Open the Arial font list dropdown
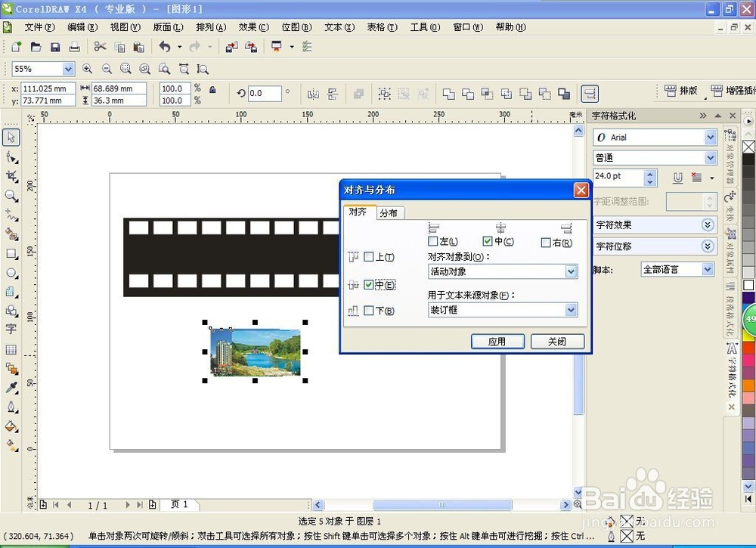This screenshot has width=756, height=548. (710, 137)
